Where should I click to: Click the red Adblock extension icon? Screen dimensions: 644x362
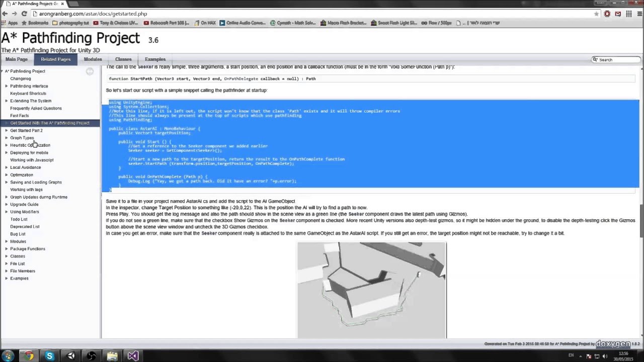click(x=607, y=14)
